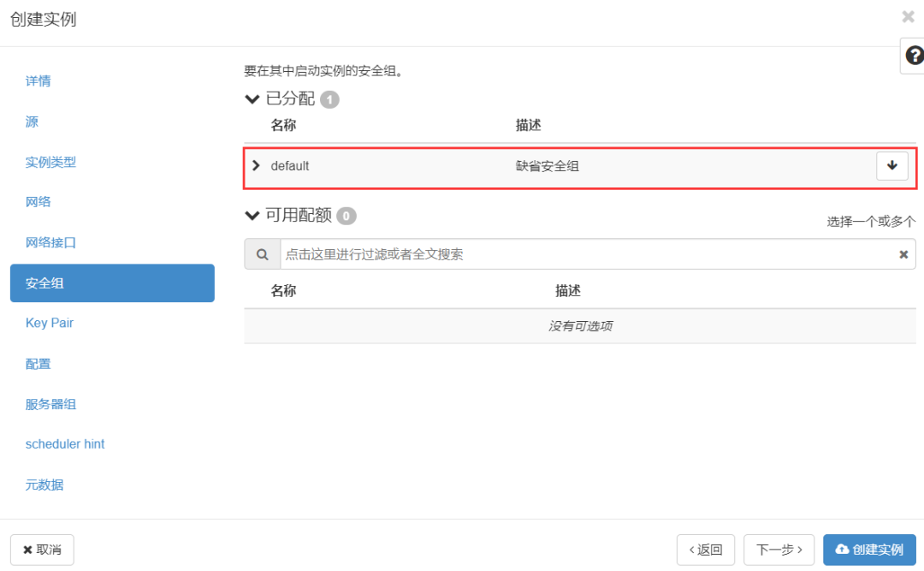The width and height of the screenshot is (924, 571).
Task: Collapse the 可用配额 section
Action: point(252,215)
